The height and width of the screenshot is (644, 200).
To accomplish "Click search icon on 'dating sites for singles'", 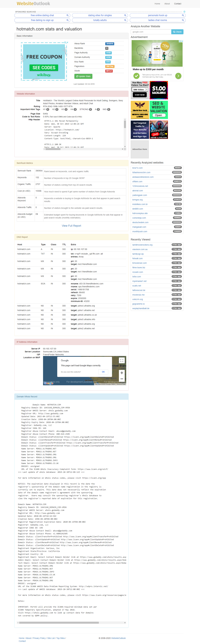I will [x=125, y=16].
